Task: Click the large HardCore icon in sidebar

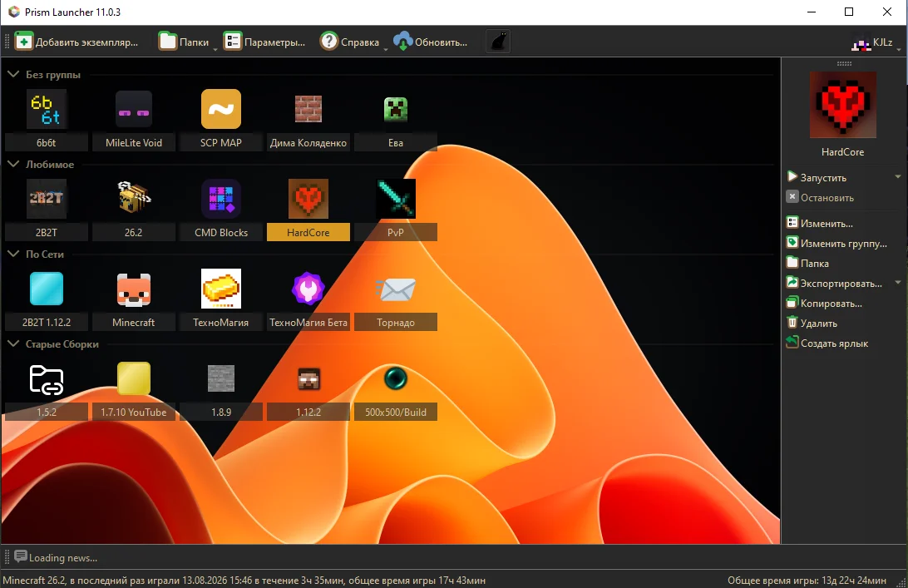Action: point(842,105)
